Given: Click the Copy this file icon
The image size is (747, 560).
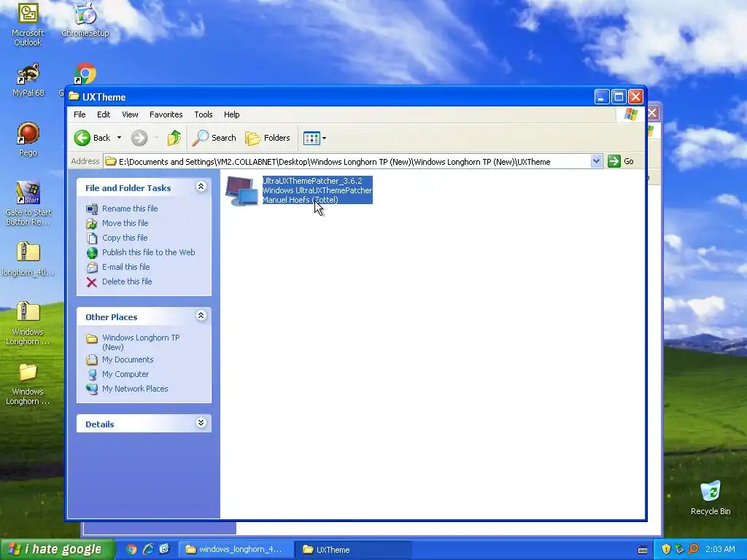Looking at the screenshot, I should point(92,238).
